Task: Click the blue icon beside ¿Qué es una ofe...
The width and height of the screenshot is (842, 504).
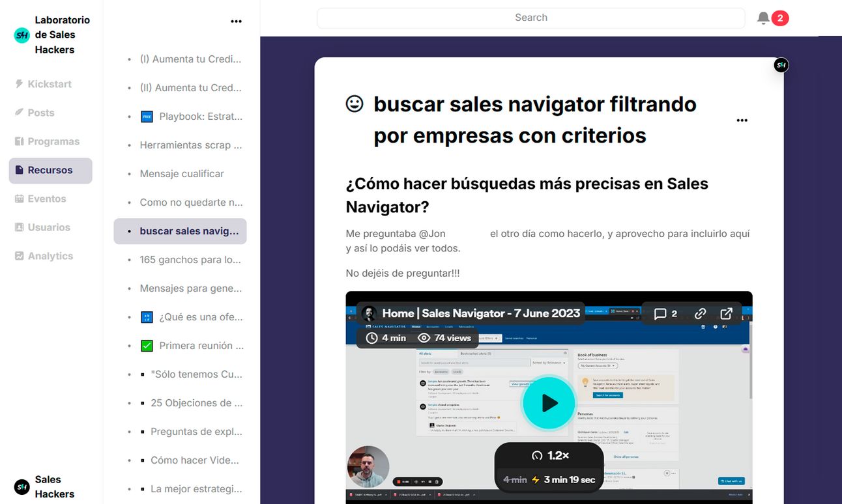Action: pos(147,317)
